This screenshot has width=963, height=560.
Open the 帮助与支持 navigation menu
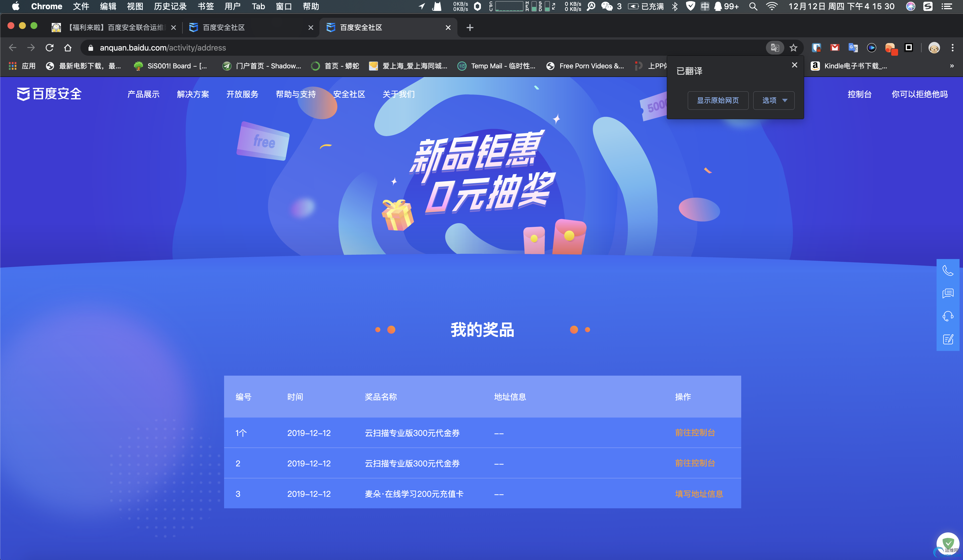pos(296,94)
